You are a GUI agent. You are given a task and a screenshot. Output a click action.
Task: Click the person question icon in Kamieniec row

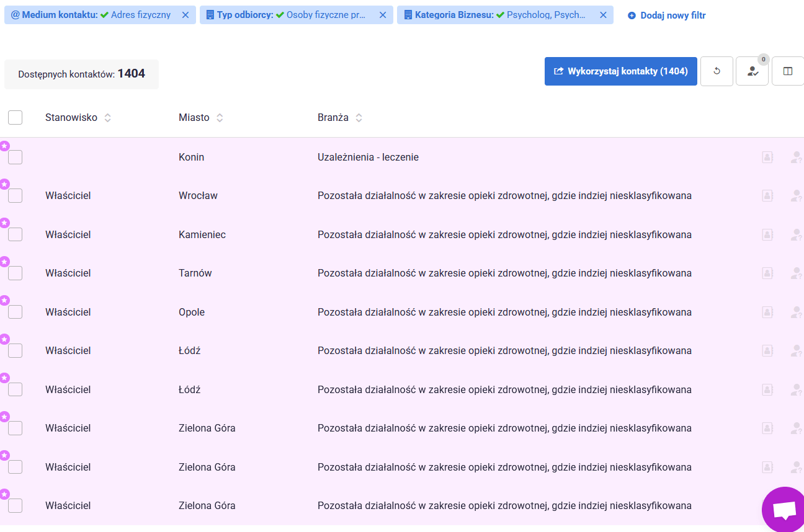tap(797, 235)
